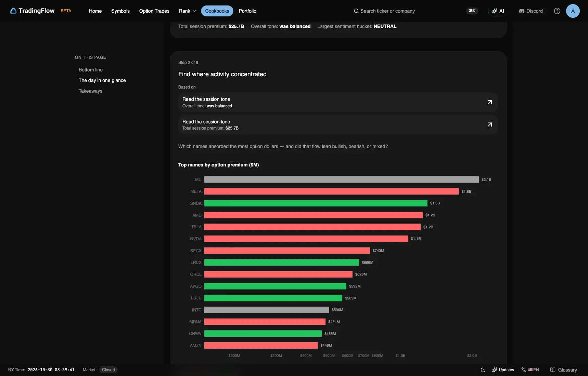Expand the Rank dropdown menu
This screenshot has width=588, height=376.
[188, 11]
